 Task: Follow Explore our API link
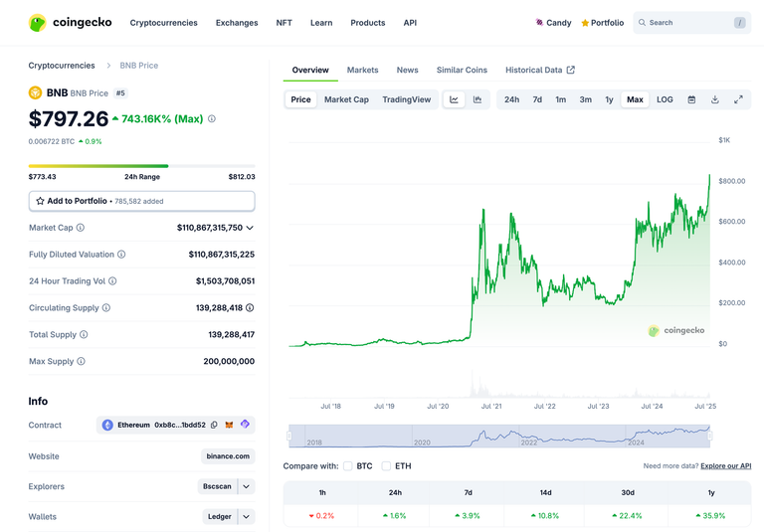(x=726, y=465)
